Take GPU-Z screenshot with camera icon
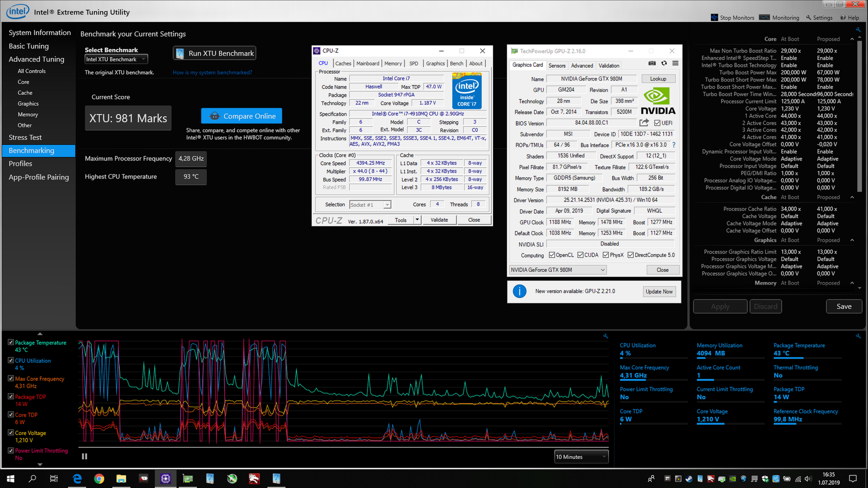Screen dimensions: 868x488 click(x=652, y=63)
